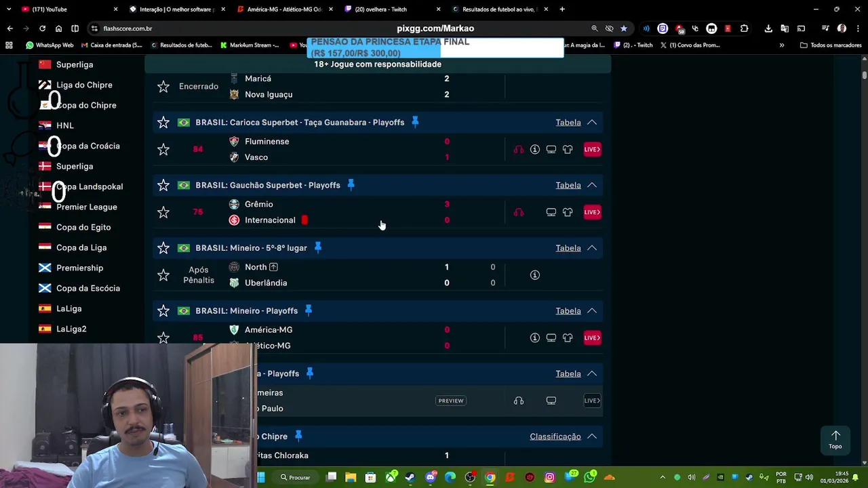This screenshot has width=868, height=488.
Task: Favorite the Carioca Taça Guanabara league star
Action: click(163, 123)
